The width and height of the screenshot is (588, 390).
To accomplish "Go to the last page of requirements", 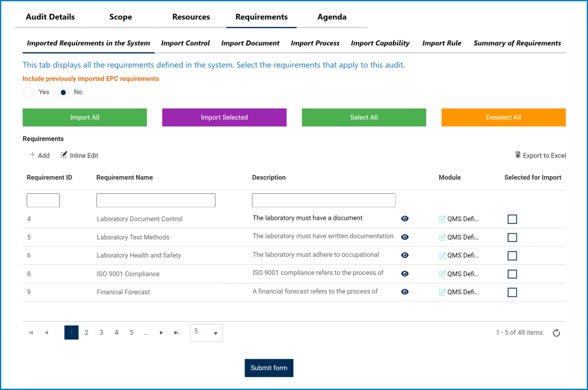I will coord(176,333).
